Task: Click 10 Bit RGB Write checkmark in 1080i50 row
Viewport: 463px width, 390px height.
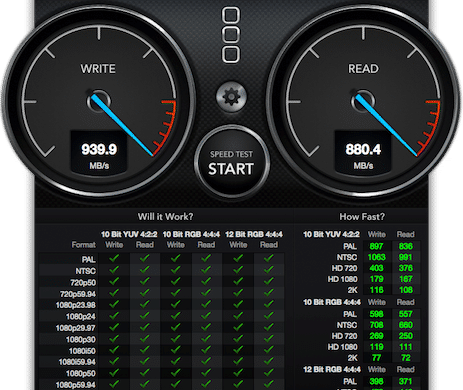Action: 176,350
